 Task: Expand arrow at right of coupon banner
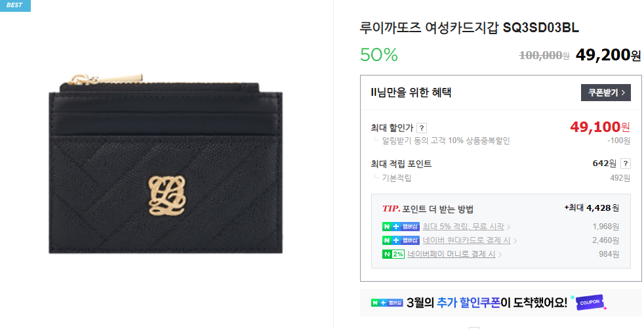628,303
